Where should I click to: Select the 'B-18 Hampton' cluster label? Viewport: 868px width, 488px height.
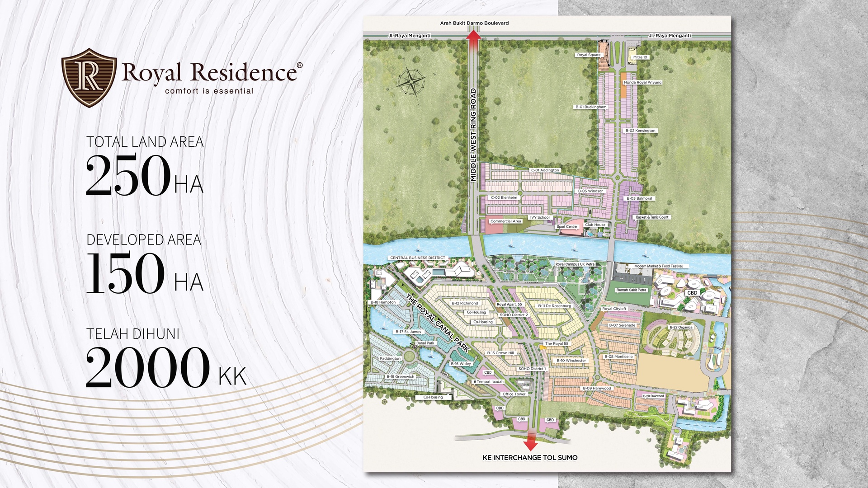click(x=383, y=302)
